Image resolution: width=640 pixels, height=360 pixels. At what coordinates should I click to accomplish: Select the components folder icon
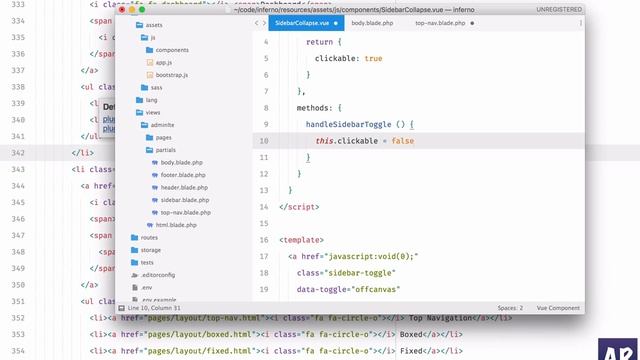click(149, 50)
